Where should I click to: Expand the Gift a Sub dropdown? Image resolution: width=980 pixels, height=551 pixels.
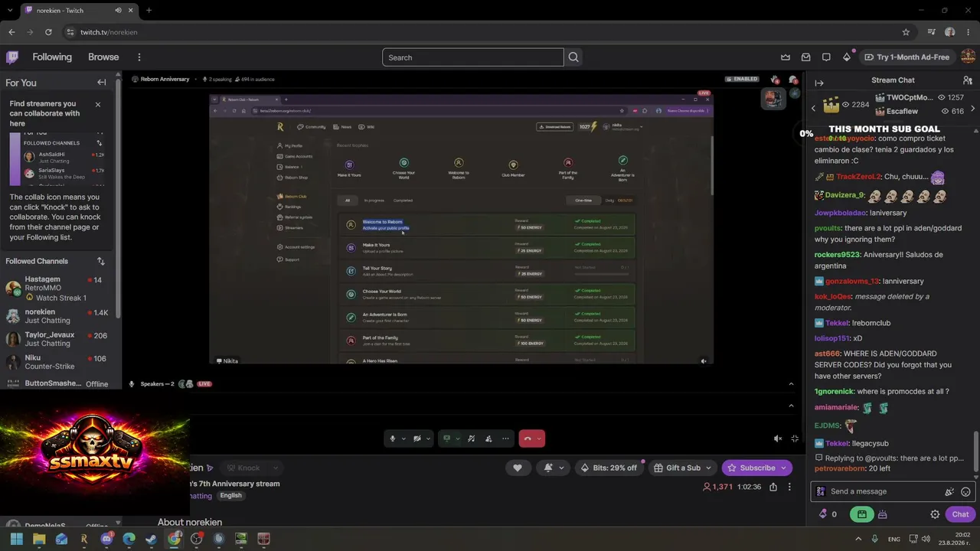[708, 468]
